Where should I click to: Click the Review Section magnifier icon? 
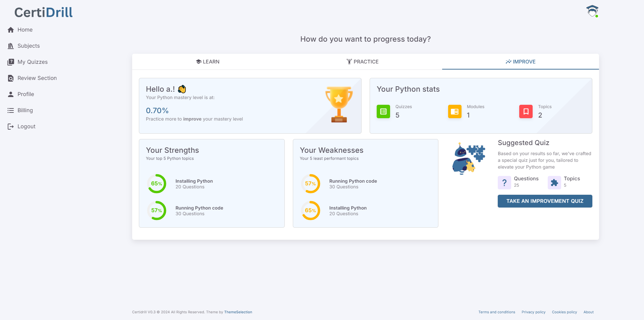[x=11, y=78]
